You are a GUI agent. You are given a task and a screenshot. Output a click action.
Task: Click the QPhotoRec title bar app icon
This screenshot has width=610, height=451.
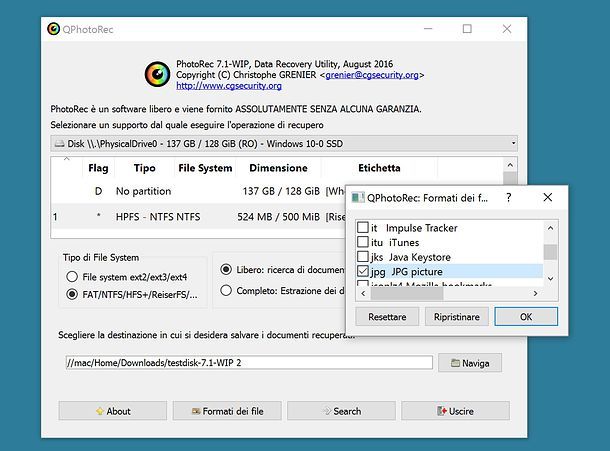[53, 29]
